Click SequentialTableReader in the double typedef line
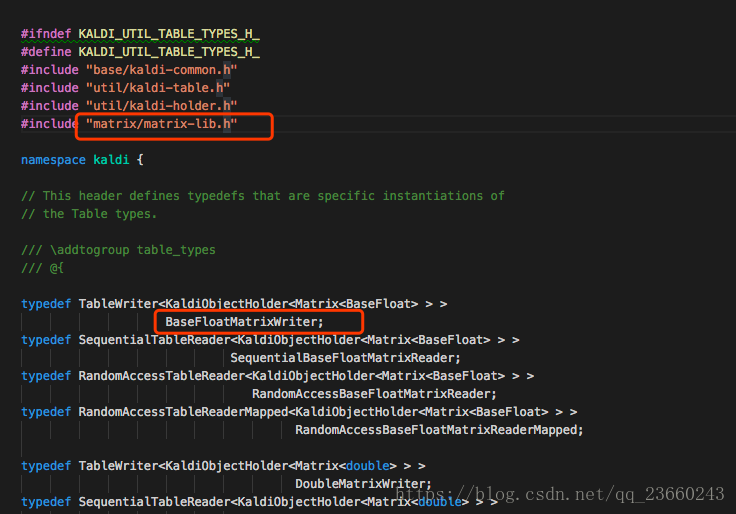Image resolution: width=736 pixels, height=514 pixels. tap(154, 502)
